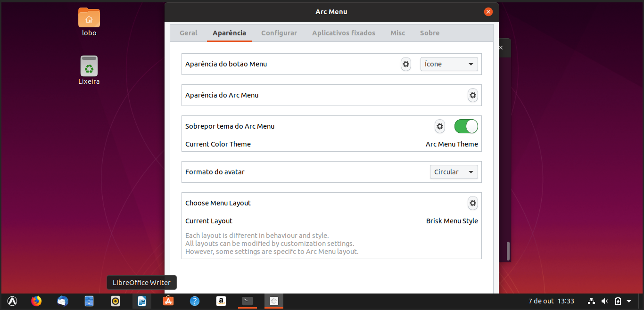Open the lobo home folder on the desktop
Screen dimensions: 644x310
coord(89,21)
